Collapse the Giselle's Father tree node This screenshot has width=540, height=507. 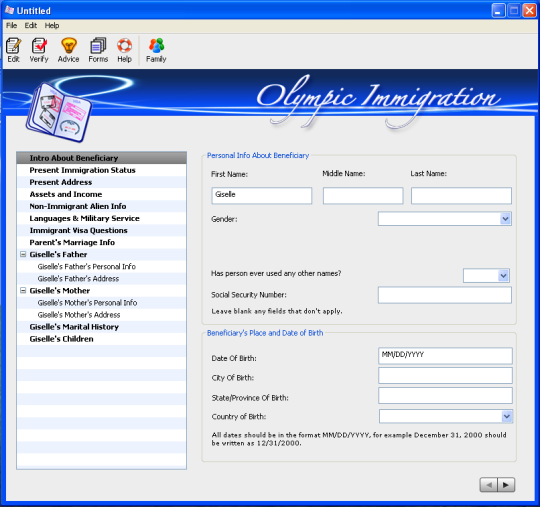[23, 255]
